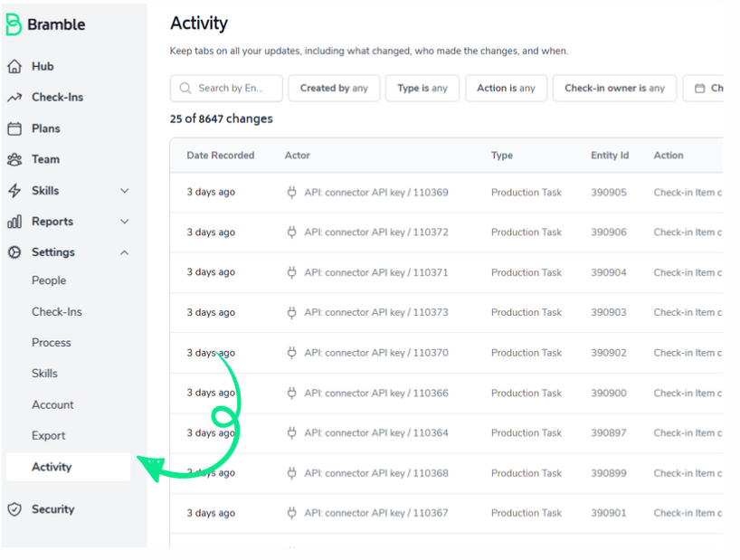
Task: Select the Activity settings item
Action: (x=52, y=467)
